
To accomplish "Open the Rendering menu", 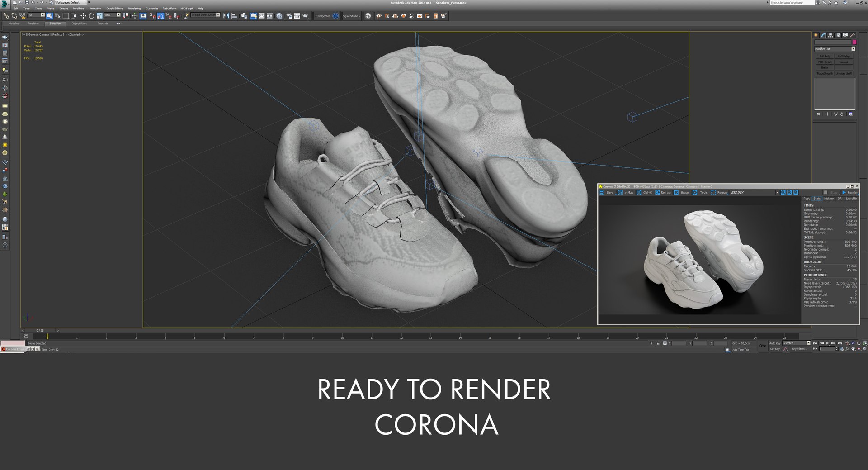I will (134, 9).
